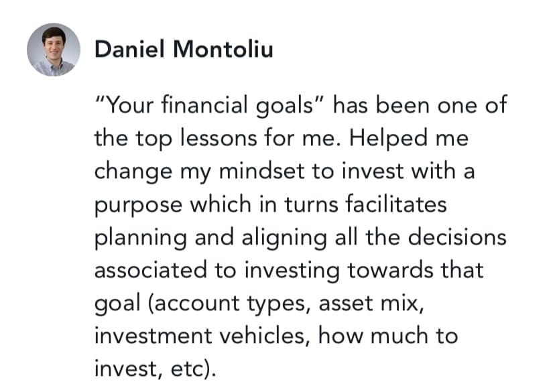The height and width of the screenshot is (392, 555).
Task: Click the words "has been one of"
Action: tap(420, 105)
